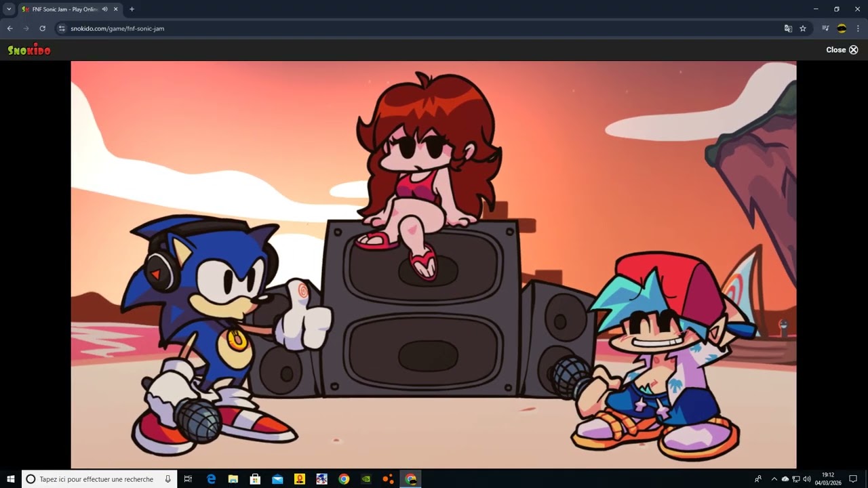This screenshot has height=488, width=868.
Task: Open the Snokido logo home link
Action: 29,50
